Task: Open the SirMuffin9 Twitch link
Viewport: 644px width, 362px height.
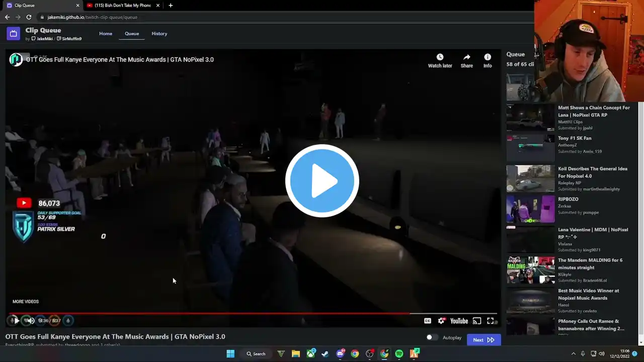Action: tap(69, 39)
